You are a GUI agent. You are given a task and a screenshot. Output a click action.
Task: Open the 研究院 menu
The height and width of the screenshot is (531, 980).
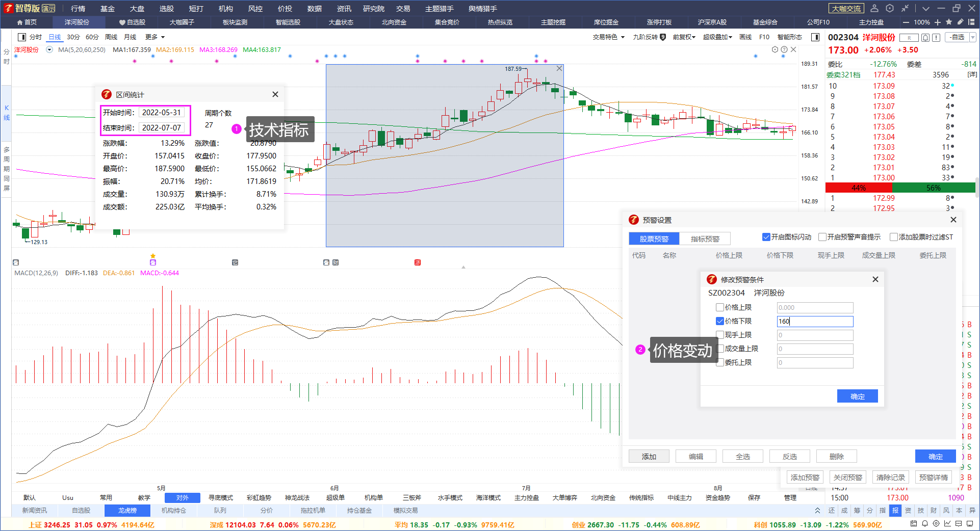click(374, 9)
